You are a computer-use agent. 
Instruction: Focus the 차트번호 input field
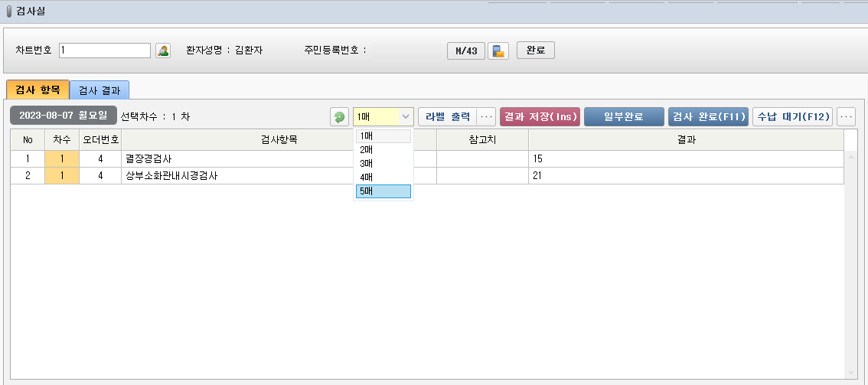click(x=105, y=51)
